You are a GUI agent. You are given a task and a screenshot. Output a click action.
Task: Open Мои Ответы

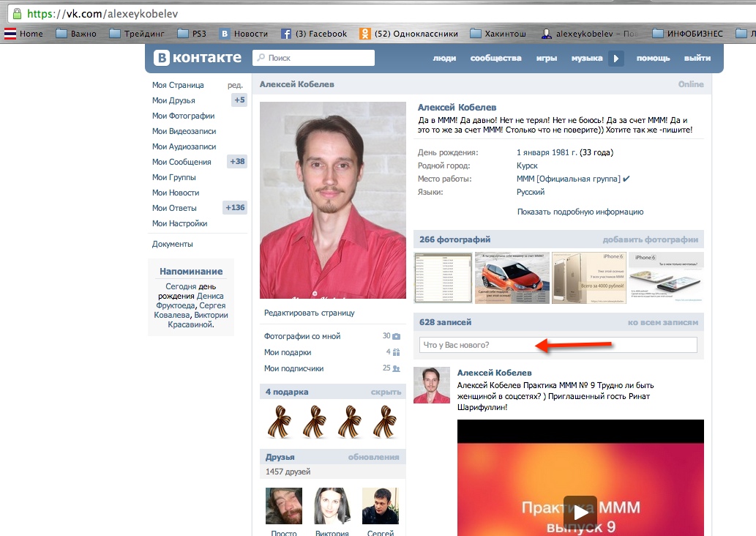click(x=174, y=209)
